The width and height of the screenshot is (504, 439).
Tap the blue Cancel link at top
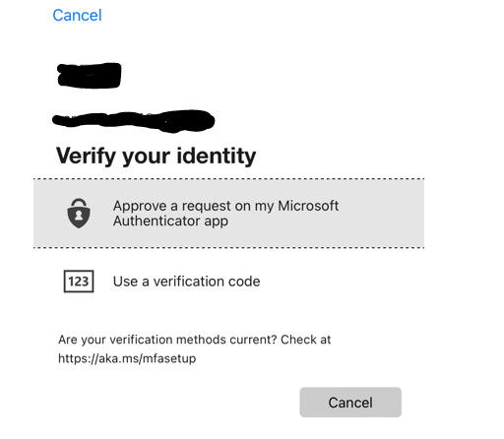tap(77, 15)
